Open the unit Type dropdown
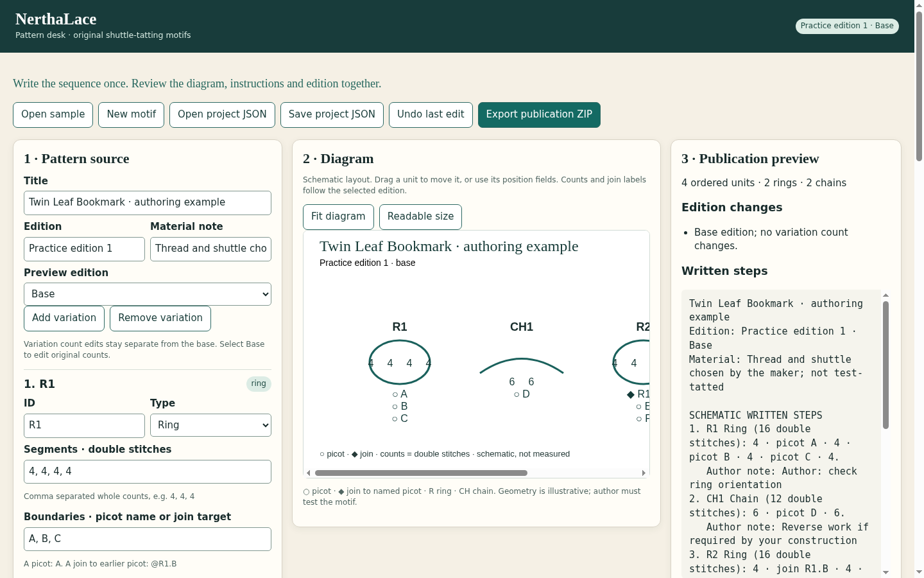 (x=210, y=426)
